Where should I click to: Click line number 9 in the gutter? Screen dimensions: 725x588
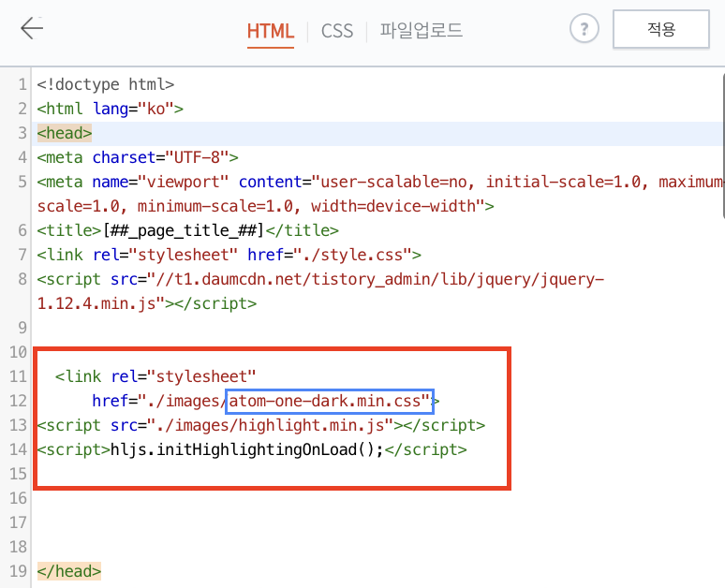[x=22, y=329]
